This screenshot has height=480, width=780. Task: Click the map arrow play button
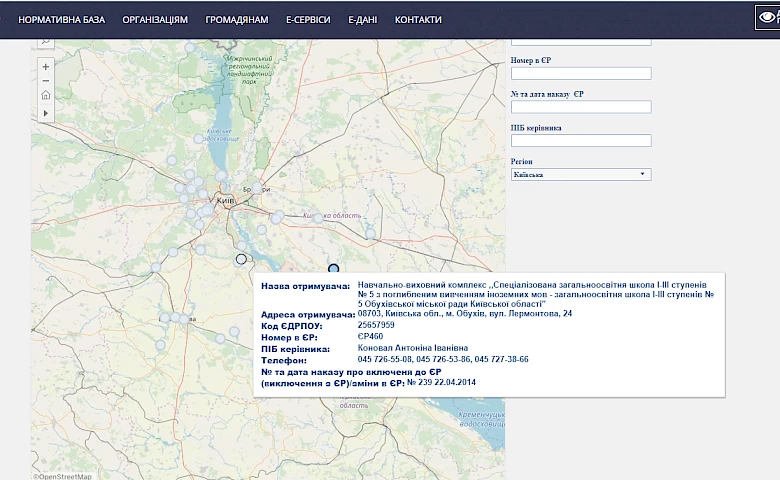pyautogui.click(x=46, y=113)
